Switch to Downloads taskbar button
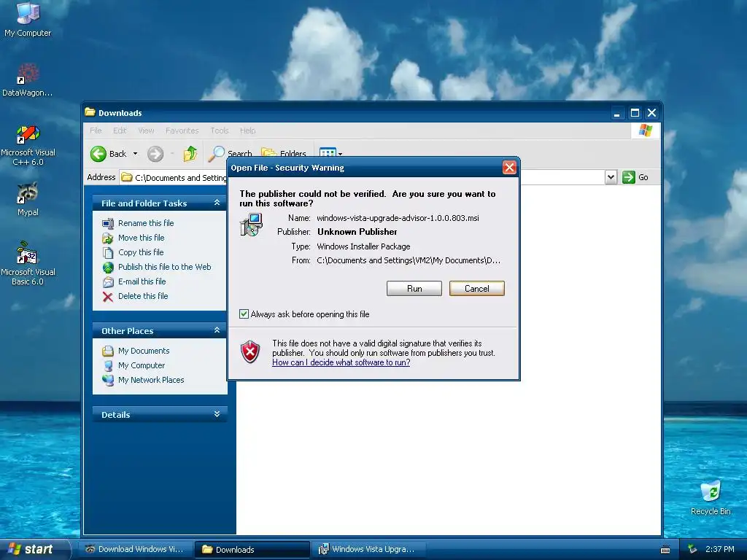 (252, 550)
